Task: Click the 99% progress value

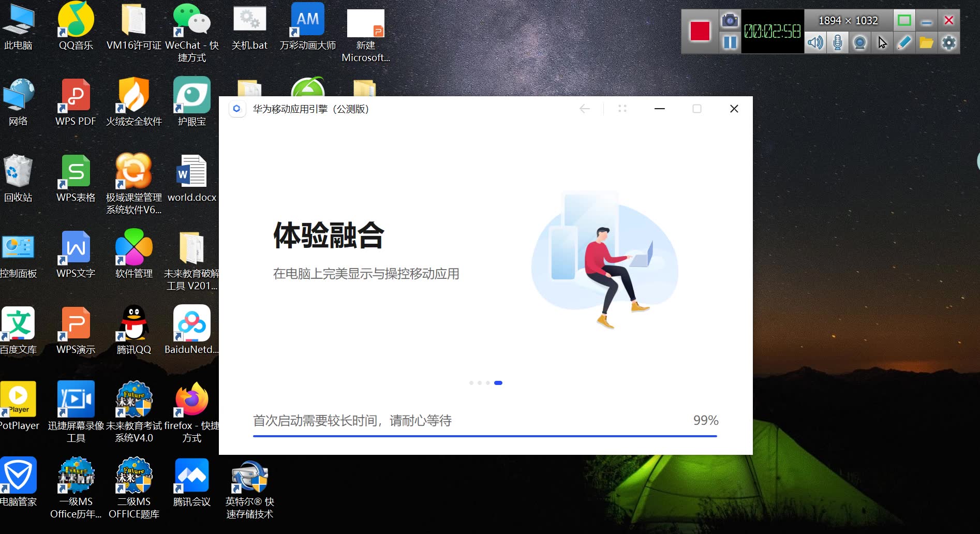Action: pos(706,420)
